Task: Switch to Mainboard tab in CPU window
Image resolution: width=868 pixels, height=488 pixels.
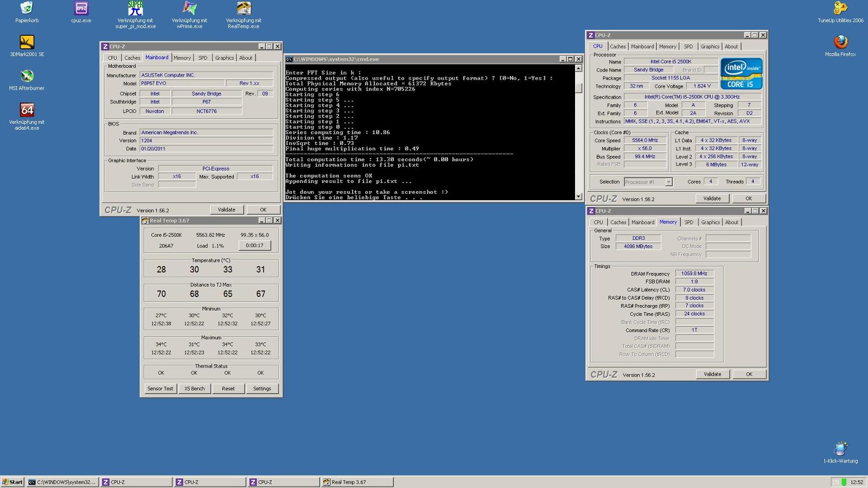Action: pyautogui.click(x=642, y=47)
